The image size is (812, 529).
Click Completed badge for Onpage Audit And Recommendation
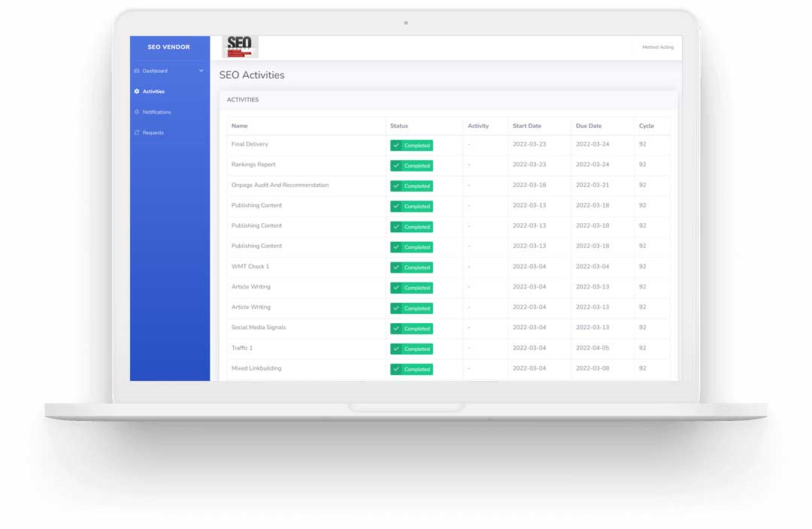411,186
